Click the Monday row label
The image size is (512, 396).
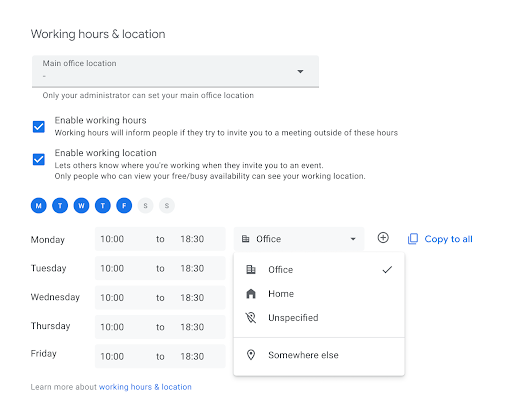[48, 240]
